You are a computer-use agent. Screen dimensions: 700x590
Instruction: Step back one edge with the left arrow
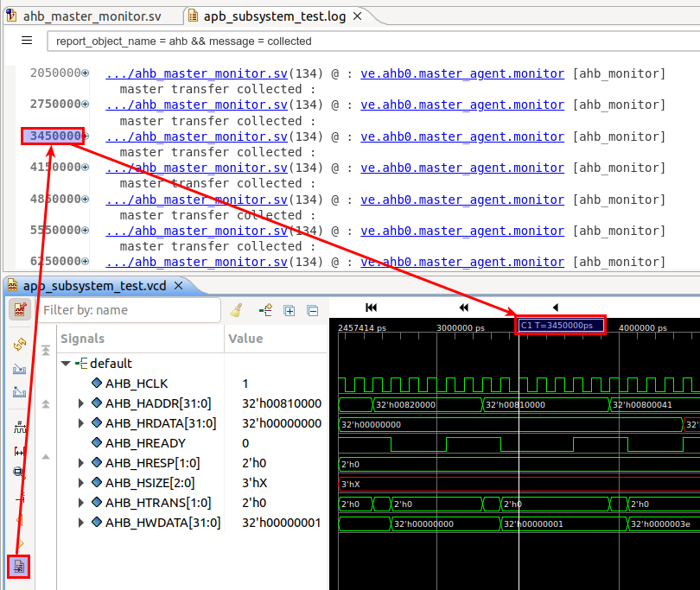(x=555, y=308)
